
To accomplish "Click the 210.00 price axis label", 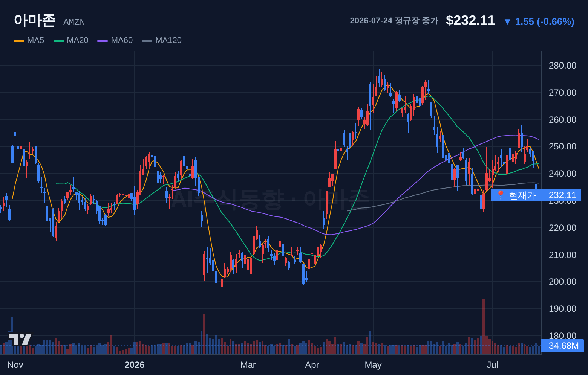I will pos(562,255).
